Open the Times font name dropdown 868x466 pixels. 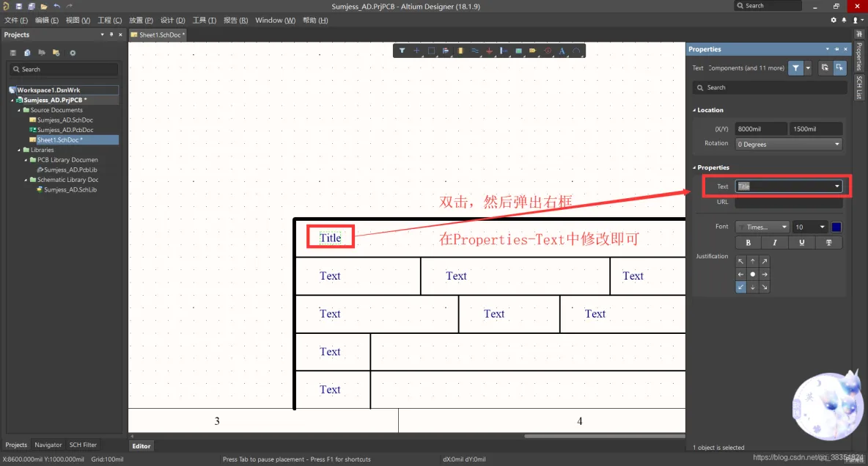762,227
